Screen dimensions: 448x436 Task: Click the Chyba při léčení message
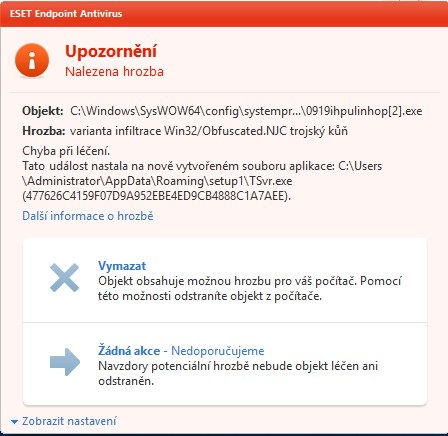[66, 151]
